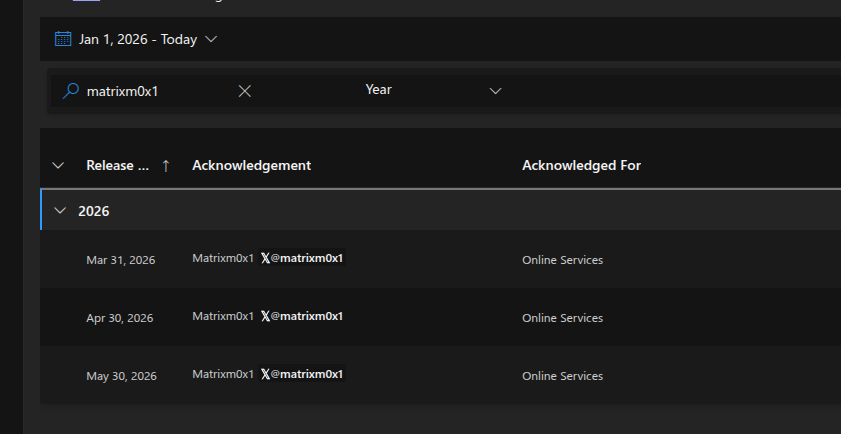Open the Year grouping dropdown
Image resolution: width=841 pixels, height=434 pixels.
pyautogui.click(x=433, y=90)
